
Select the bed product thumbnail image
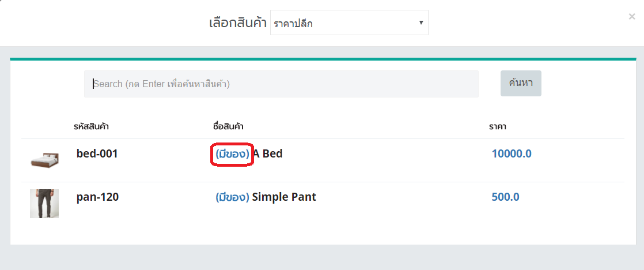[44, 160]
